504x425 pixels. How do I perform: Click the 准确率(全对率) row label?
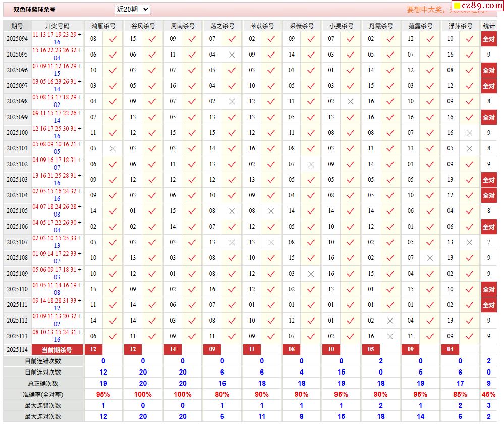pos(43,394)
